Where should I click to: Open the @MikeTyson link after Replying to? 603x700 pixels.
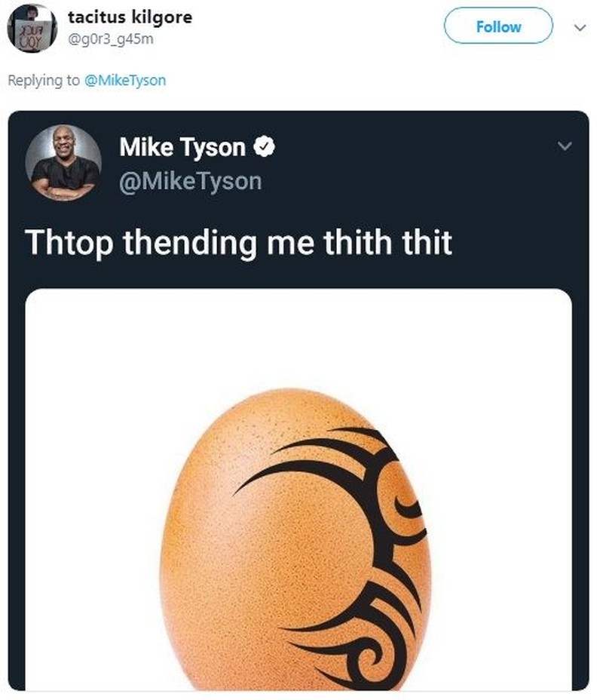click(124, 81)
